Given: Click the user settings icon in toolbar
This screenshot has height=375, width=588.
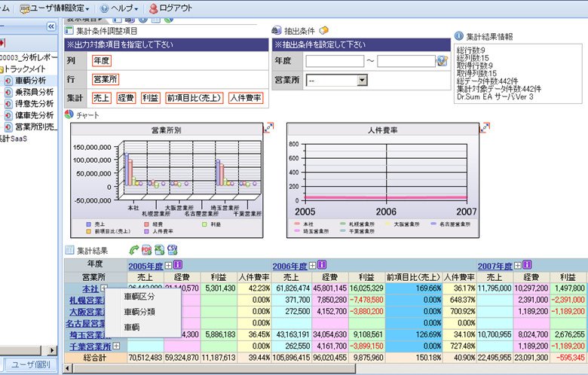Looking at the screenshot, I should coord(25,8).
